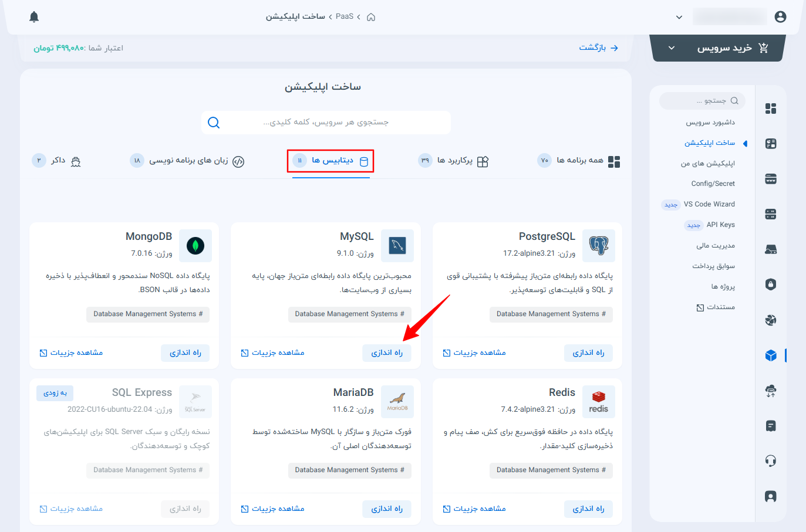This screenshot has width=806, height=532.
Task: Open the user account avatar icon
Action: [780, 17]
